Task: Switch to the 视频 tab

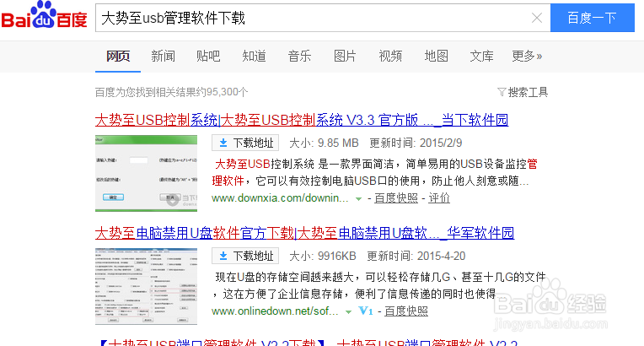Action: pos(390,56)
